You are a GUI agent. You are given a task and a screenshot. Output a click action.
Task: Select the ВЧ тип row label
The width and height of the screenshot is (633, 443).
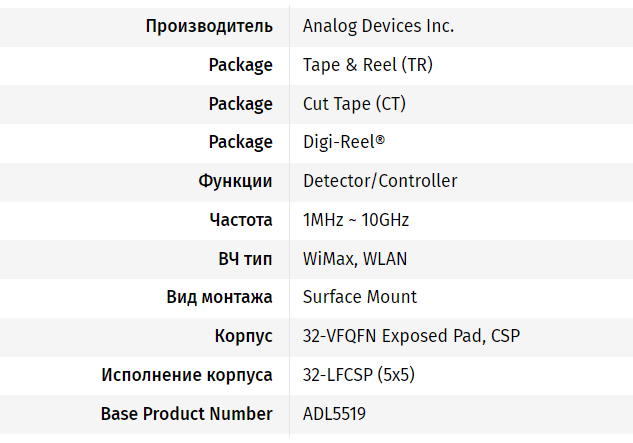click(x=245, y=258)
